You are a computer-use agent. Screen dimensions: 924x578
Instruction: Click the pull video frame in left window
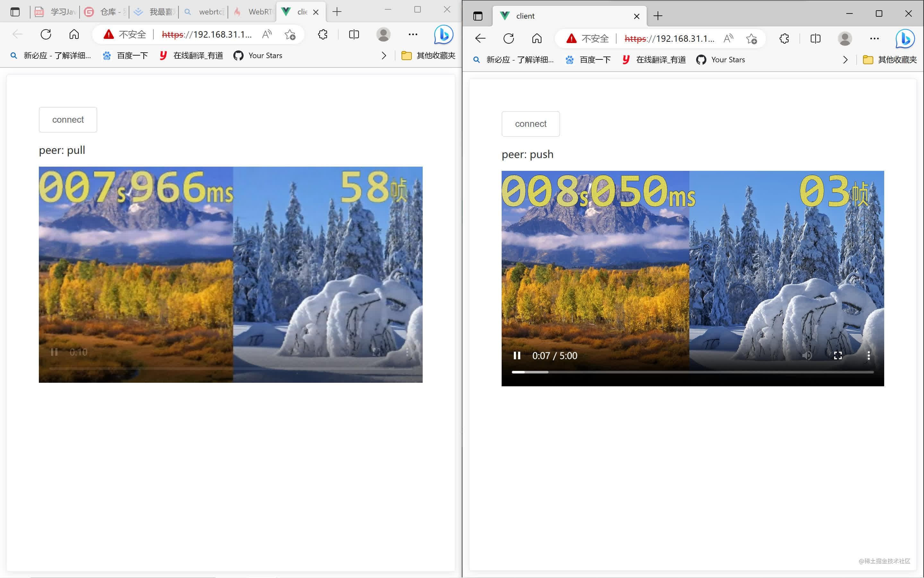(x=231, y=275)
